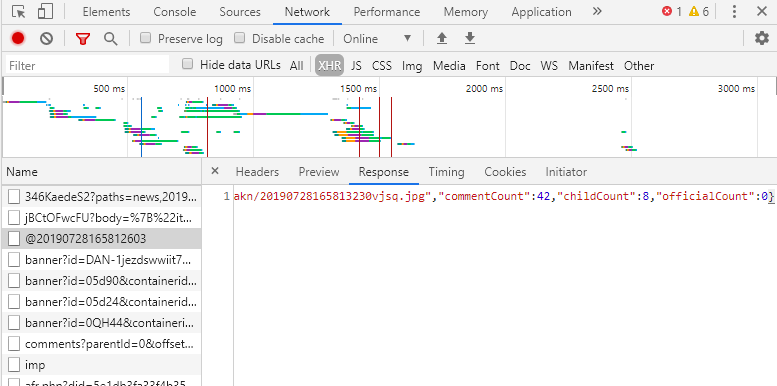Switch to the Console tab
The width and height of the screenshot is (777, 386).
coord(174,12)
